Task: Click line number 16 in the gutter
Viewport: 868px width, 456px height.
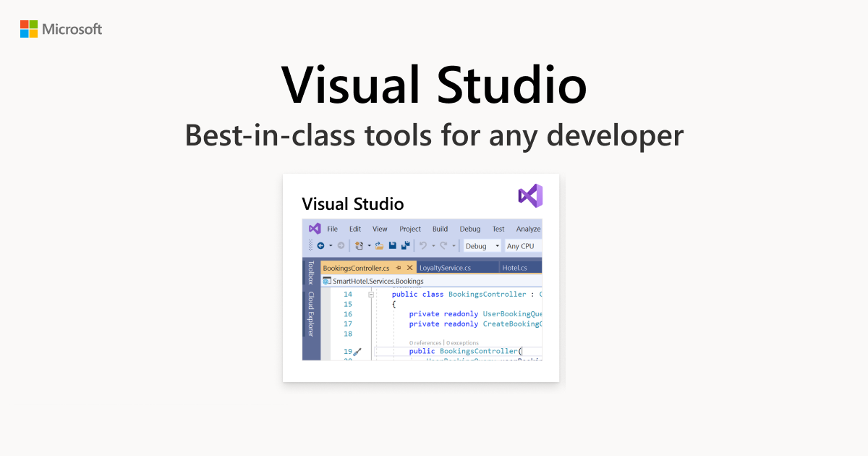Action: (x=348, y=314)
